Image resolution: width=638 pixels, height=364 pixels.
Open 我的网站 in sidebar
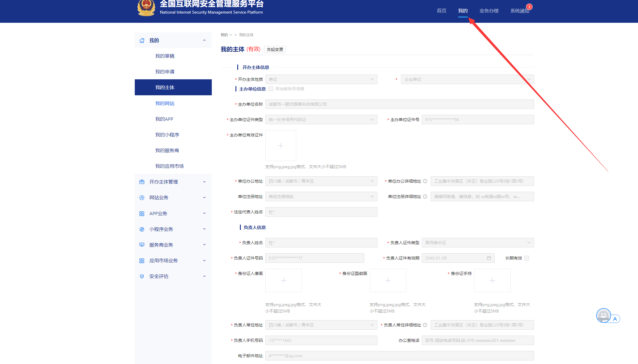click(x=165, y=103)
